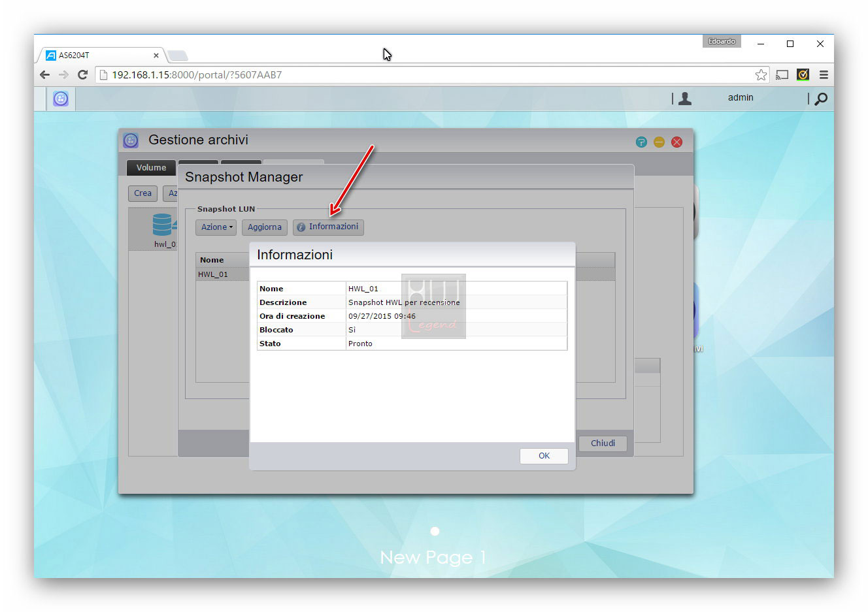Open the search magnifier icon in the portal
The width and height of the screenshot is (868, 612).
click(x=822, y=99)
